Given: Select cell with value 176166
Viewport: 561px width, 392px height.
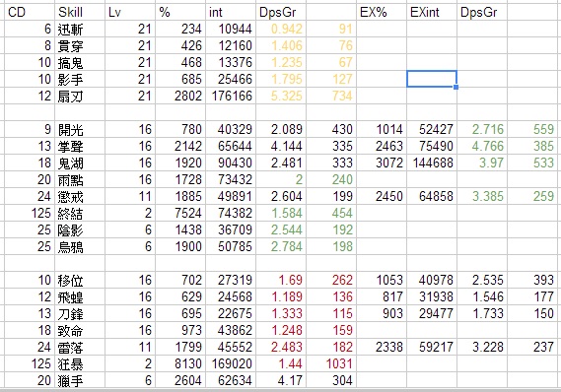Looking at the screenshot, I should 231,96.
